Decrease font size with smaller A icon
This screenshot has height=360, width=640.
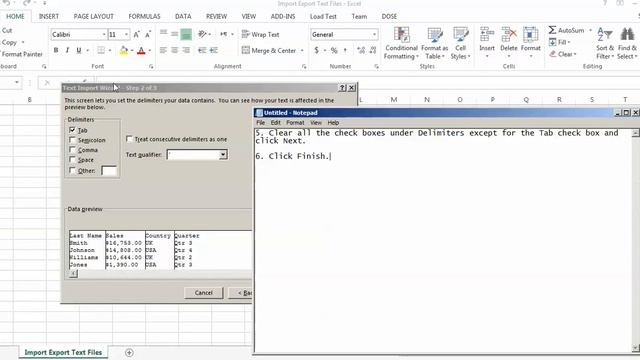pos(148,34)
